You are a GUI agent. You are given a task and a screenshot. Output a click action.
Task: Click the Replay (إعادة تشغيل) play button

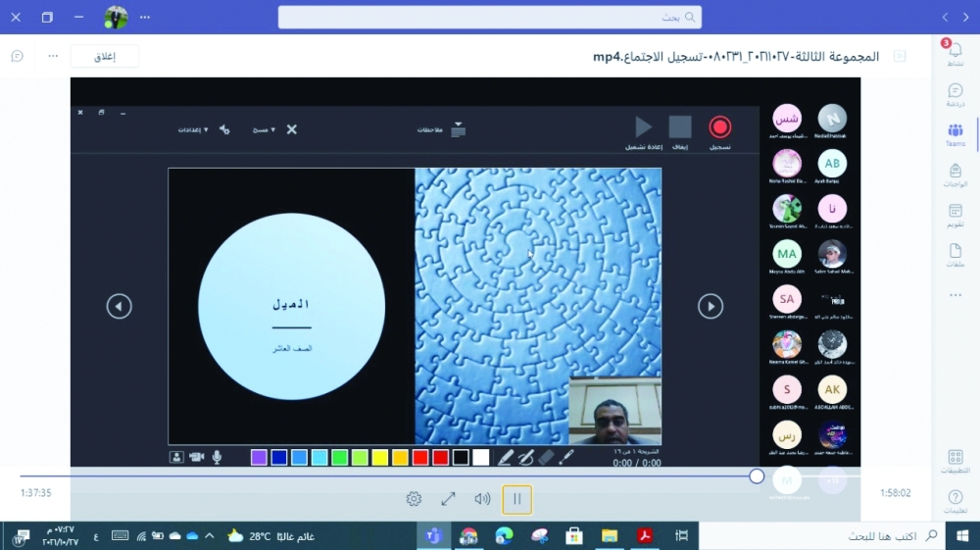click(643, 127)
